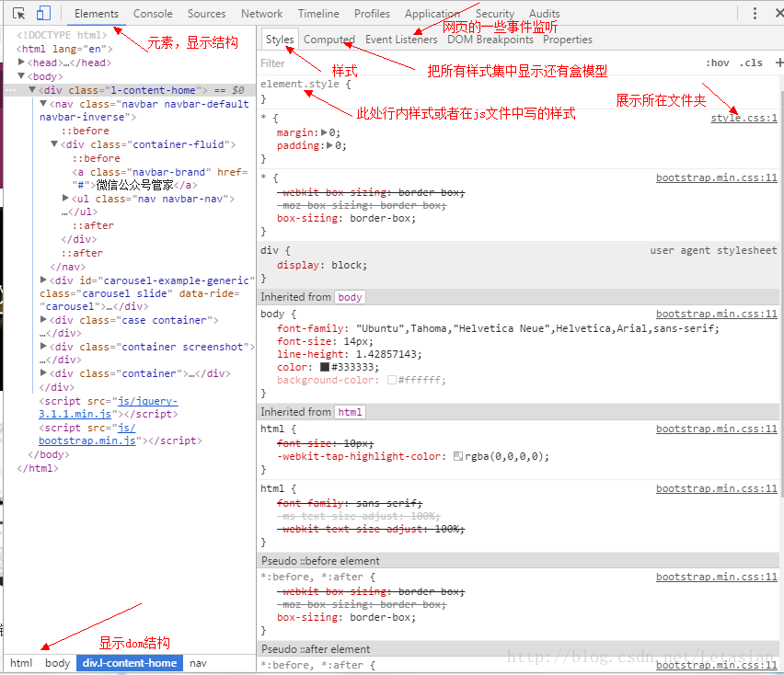This screenshot has height=675, width=784.
Task: Click the display: block declaration
Action: (x=322, y=265)
